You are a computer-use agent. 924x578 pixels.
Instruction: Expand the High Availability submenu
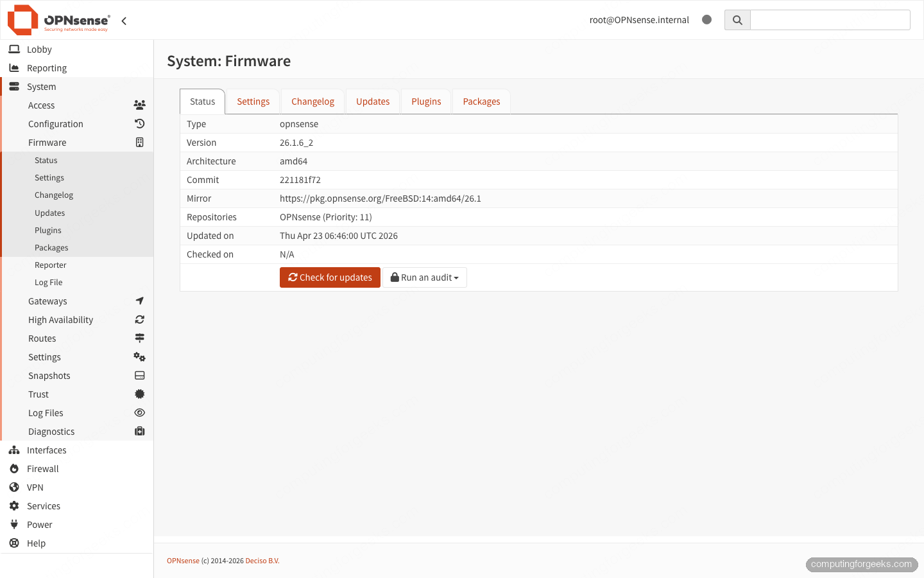pyautogui.click(x=77, y=320)
